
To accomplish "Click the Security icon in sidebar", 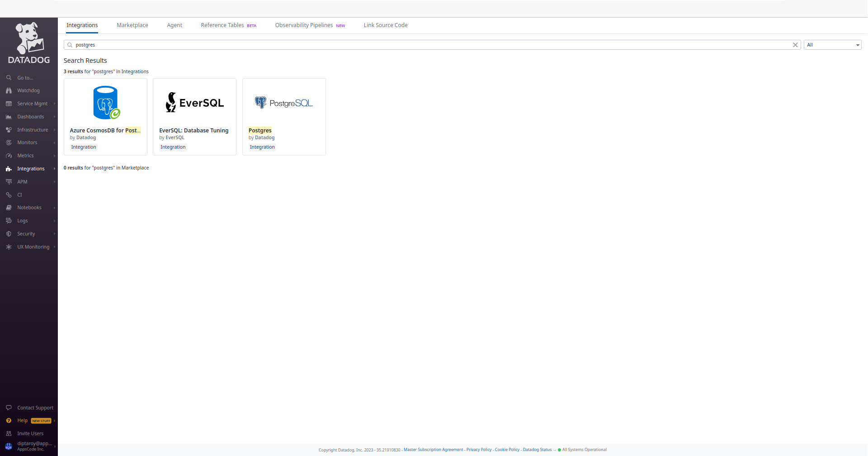I will (9, 234).
